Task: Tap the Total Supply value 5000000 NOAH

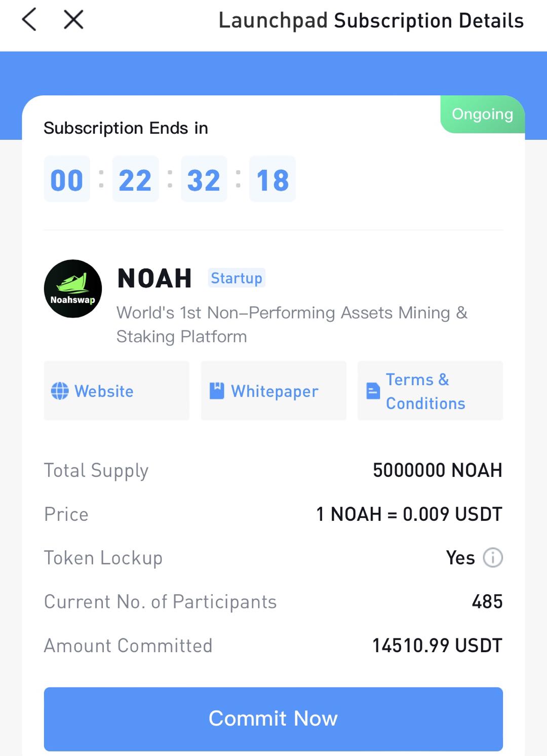Action: [437, 470]
